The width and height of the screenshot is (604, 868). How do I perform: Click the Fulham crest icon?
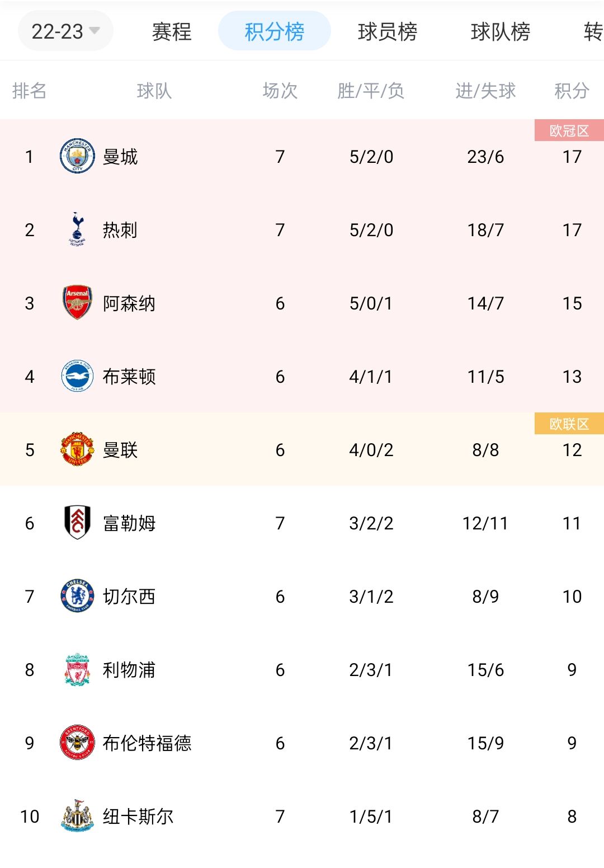pos(77,522)
